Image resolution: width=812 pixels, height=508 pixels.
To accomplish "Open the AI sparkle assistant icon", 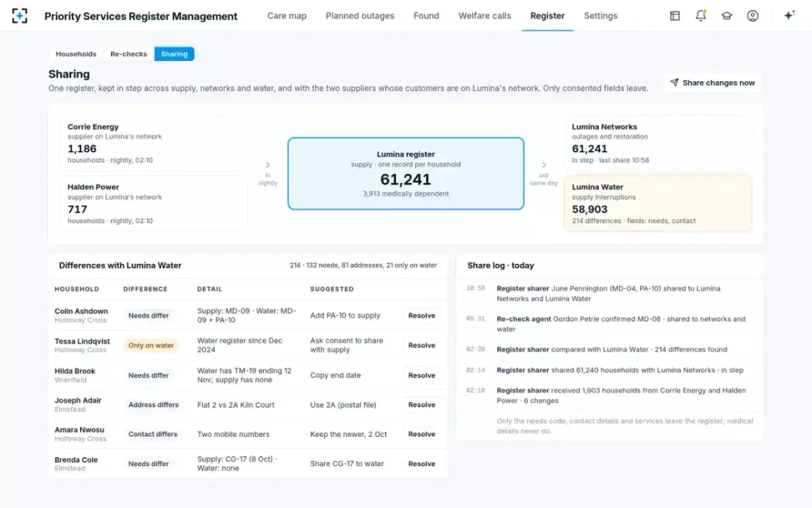I will (789, 16).
